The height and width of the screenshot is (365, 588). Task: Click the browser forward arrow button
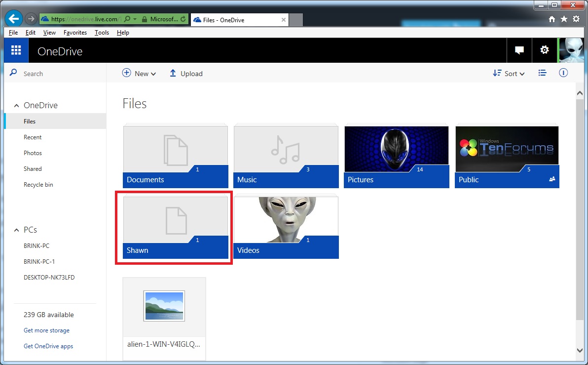tap(31, 18)
